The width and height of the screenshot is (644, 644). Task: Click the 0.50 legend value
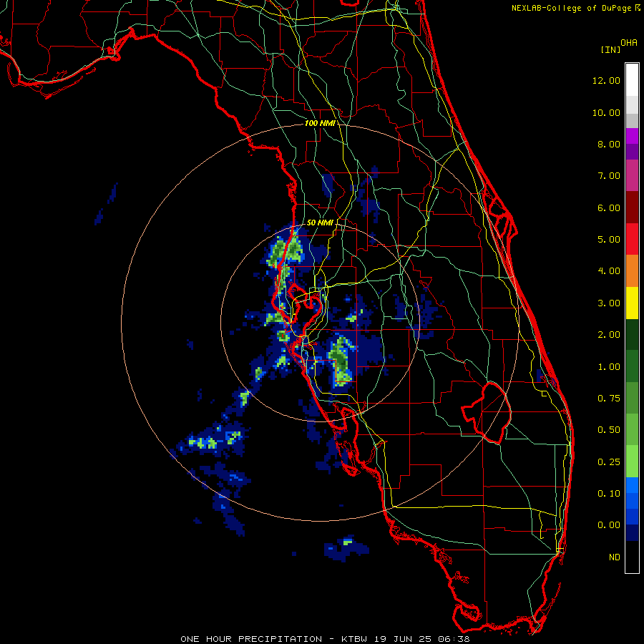(609, 430)
